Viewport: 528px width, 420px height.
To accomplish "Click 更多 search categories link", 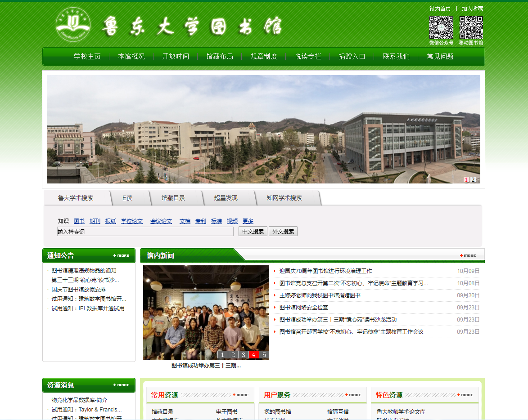I will pyautogui.click(x=248, y=221).
